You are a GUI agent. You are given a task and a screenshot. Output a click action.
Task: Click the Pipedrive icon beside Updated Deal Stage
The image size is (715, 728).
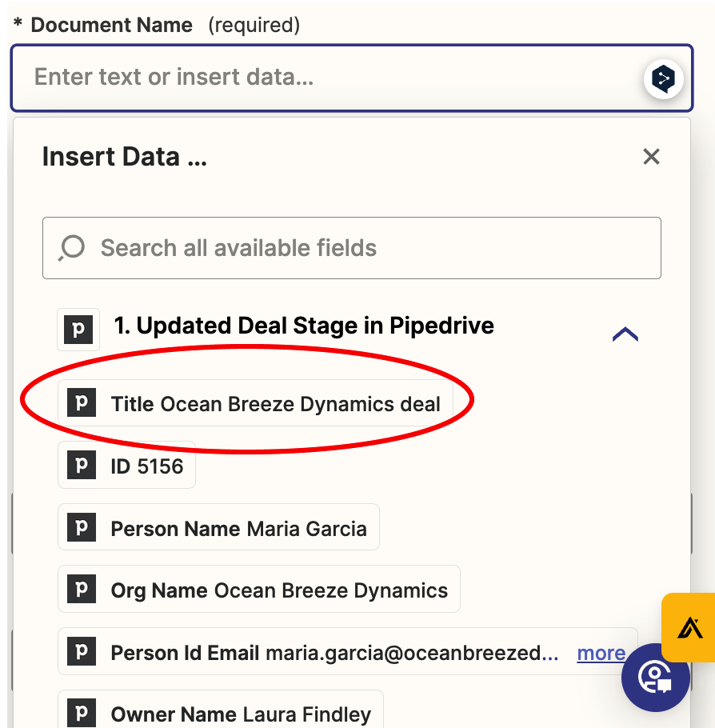point(78,329)
